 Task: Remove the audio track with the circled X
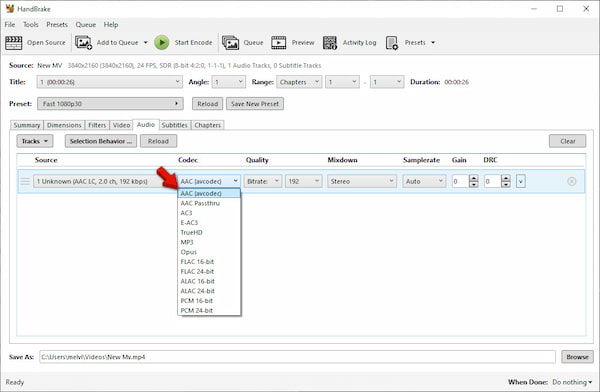click(x=571, y=181)
